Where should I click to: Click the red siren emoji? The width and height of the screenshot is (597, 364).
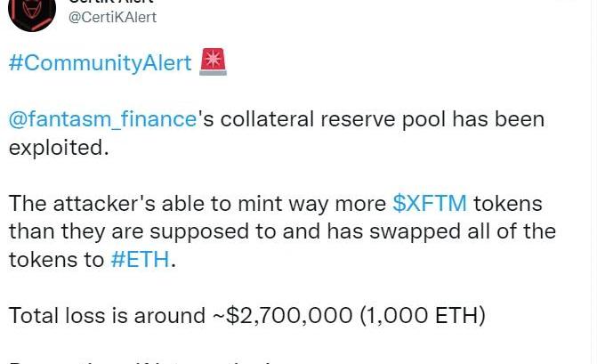pos(214,63)
